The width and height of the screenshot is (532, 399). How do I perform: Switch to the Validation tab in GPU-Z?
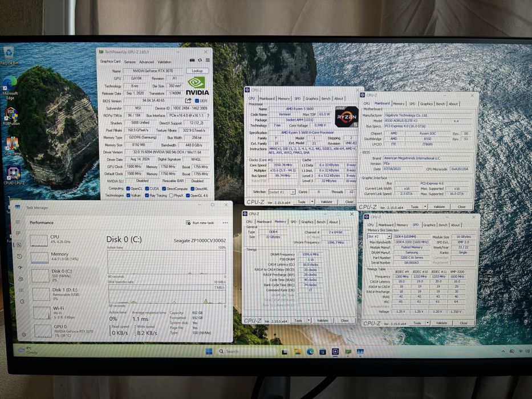(164, 62)
